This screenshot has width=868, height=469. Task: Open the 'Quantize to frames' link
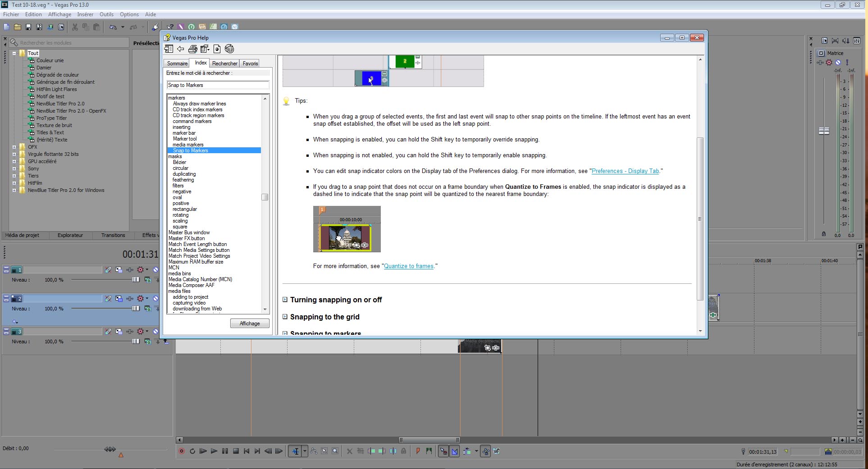pyautogui.click(x=408, y=266)
